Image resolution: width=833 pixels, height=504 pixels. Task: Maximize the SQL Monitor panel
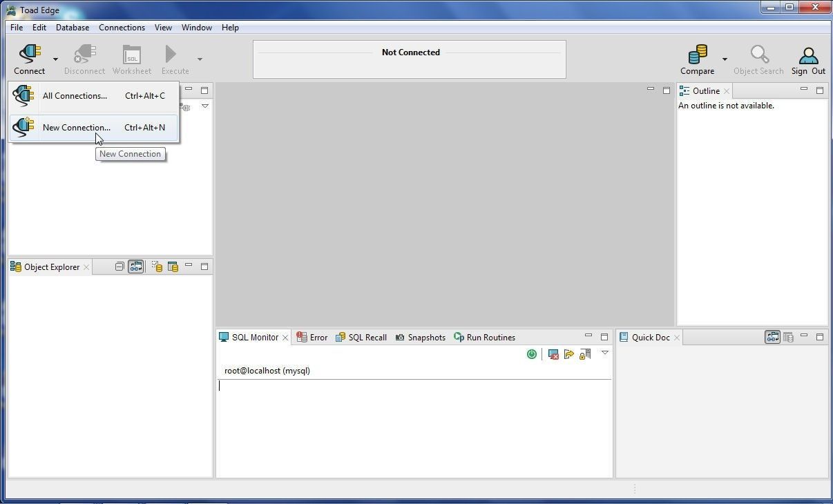coord(604,337)
